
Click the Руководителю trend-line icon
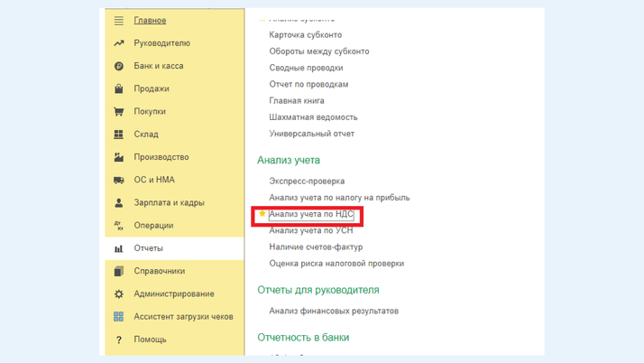click(119, 43)
